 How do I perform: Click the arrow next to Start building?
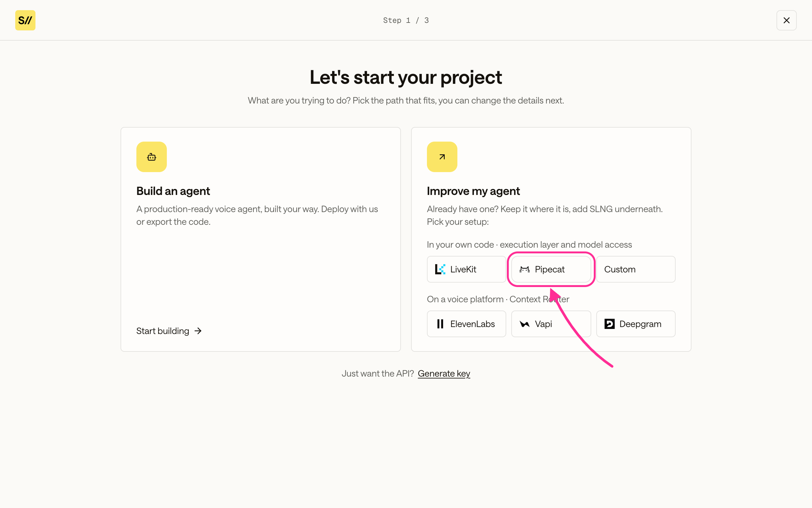[x=198, y=331]
